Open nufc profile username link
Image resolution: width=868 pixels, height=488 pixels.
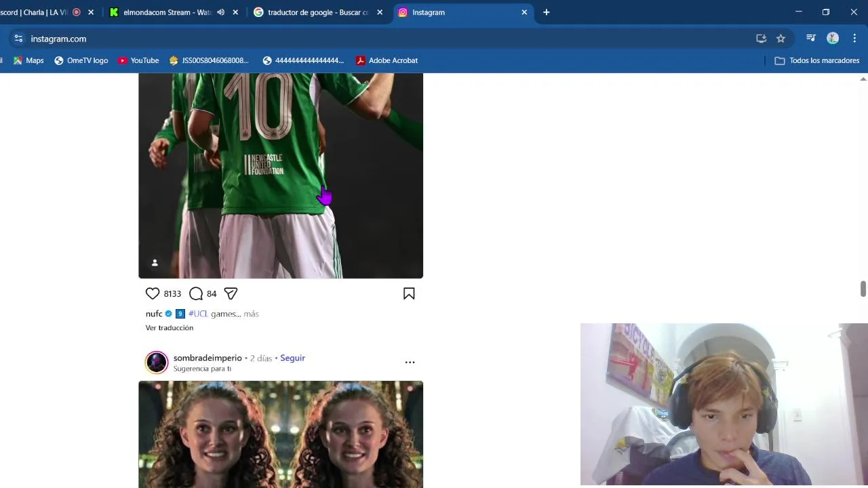click(154, 314)
